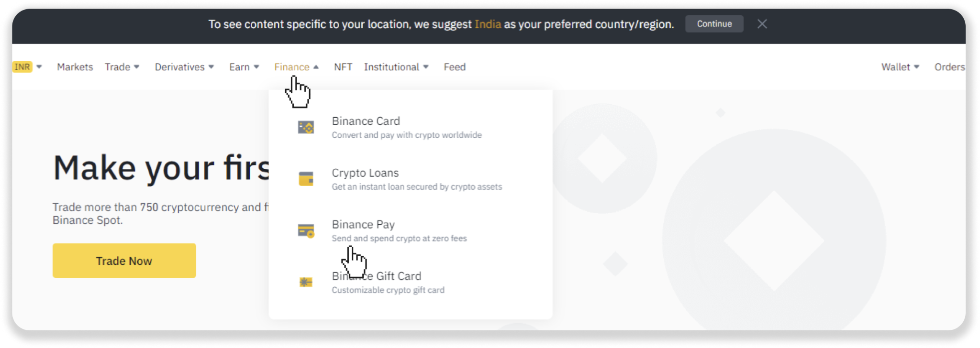Expand the Institutional menu
Viewport: 980px width, 348px height.
[396, 67]
